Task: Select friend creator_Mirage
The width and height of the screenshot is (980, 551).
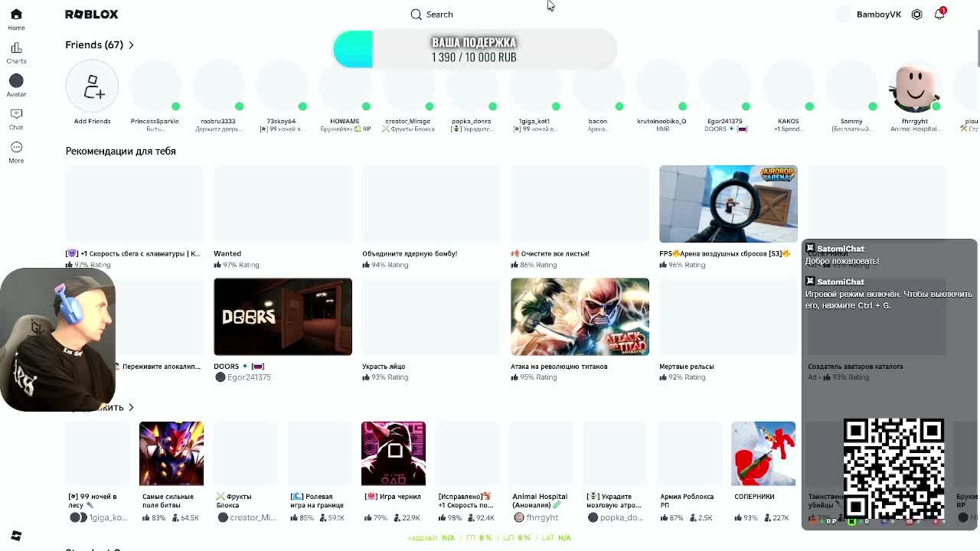Action: coord(408,86)
